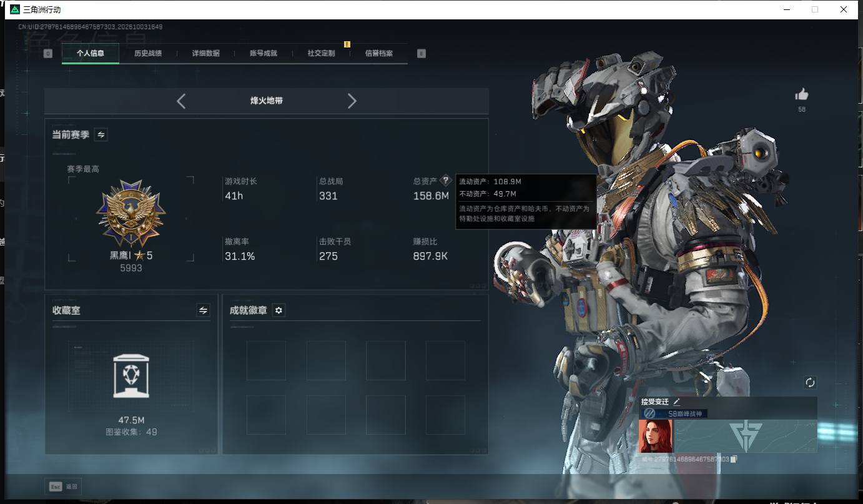Image resolution: width=863 pixels, height=504 pixels.
Task: Click the question mark beside 总资产
Action: tap(445, 180)
